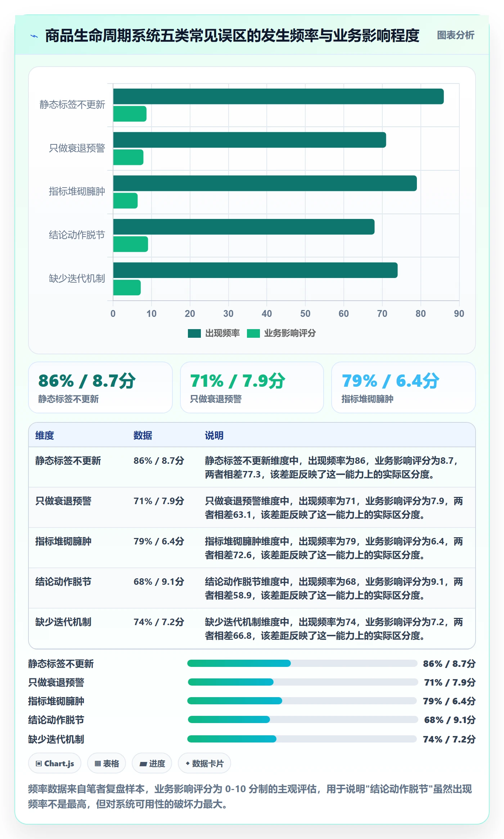
Task: Click the lightning icon beside the title
Action: [x=34, y=36]
